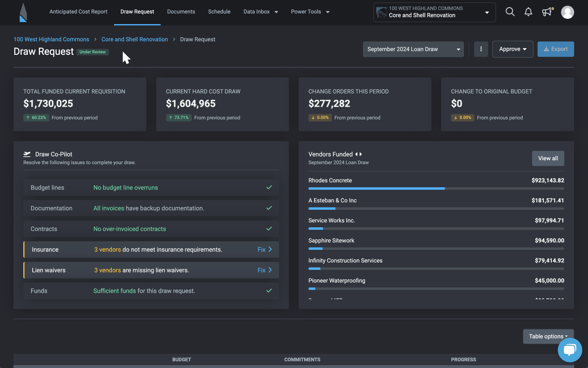
Task: Click the Sapphire Sitework progress bar
Action: pyautogui.click(x=436, y=249)
